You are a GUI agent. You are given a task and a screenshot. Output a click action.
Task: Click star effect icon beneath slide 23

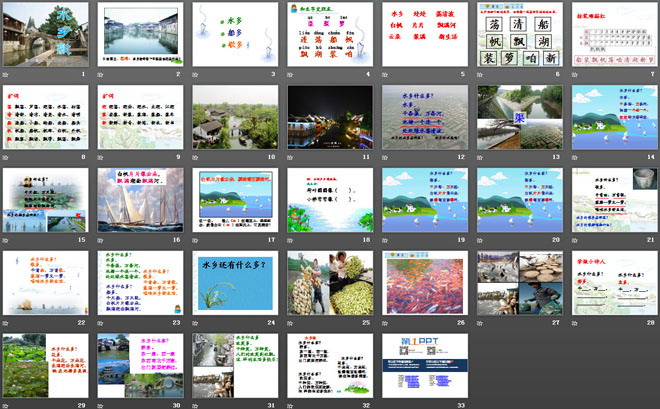click(x=100, y=324)
